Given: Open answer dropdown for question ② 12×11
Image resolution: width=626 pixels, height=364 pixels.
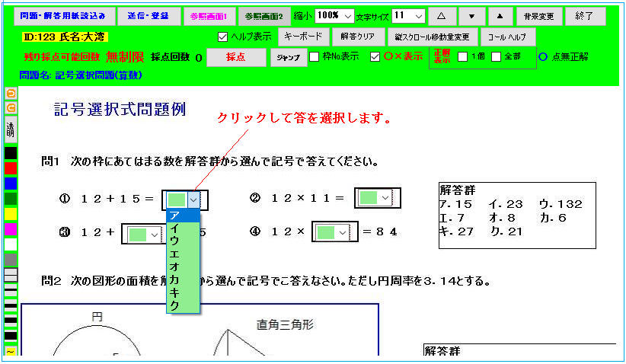Looking at the screenshot, I should point(387,198).
